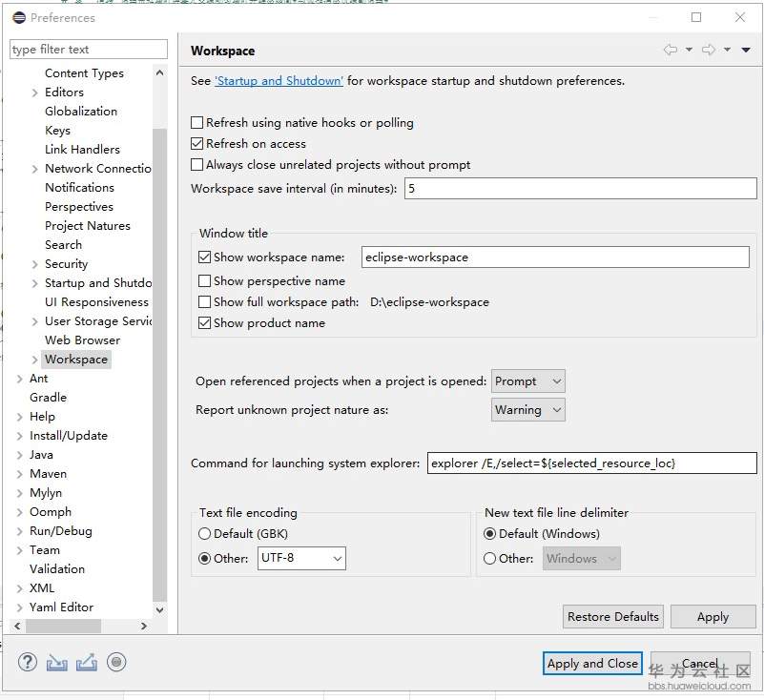Uncheck Show product name

[205, 323]
